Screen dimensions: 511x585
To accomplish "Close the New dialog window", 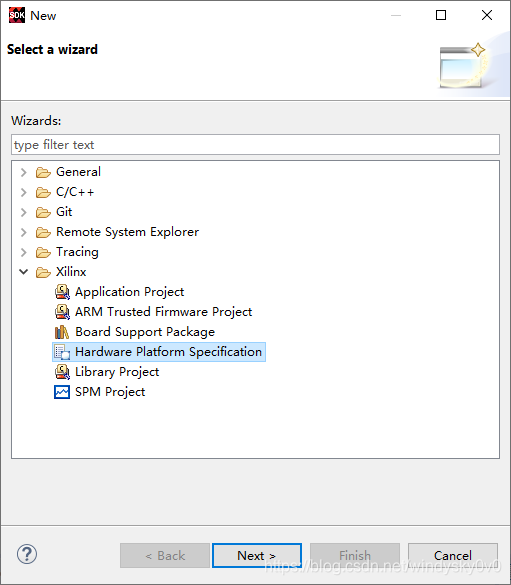I will 487,15.
